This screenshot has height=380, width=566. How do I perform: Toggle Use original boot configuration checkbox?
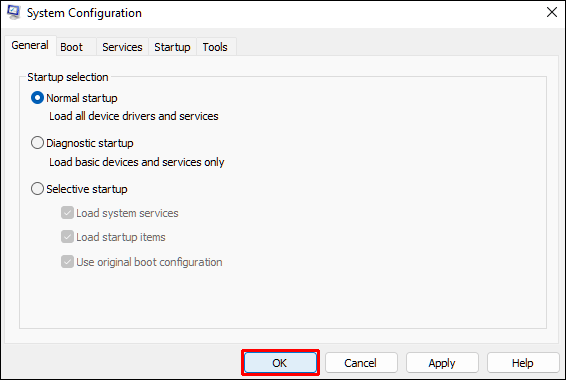[68, 262]
